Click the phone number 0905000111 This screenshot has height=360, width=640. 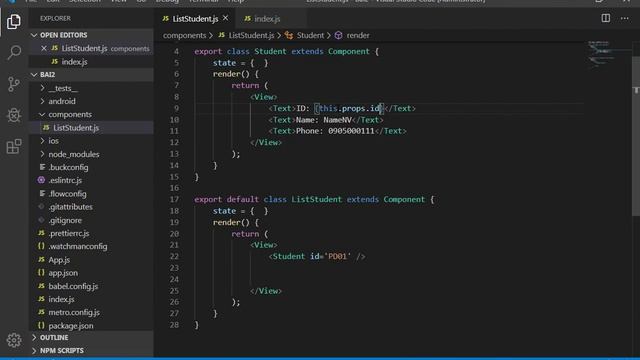tap(351, 131)
